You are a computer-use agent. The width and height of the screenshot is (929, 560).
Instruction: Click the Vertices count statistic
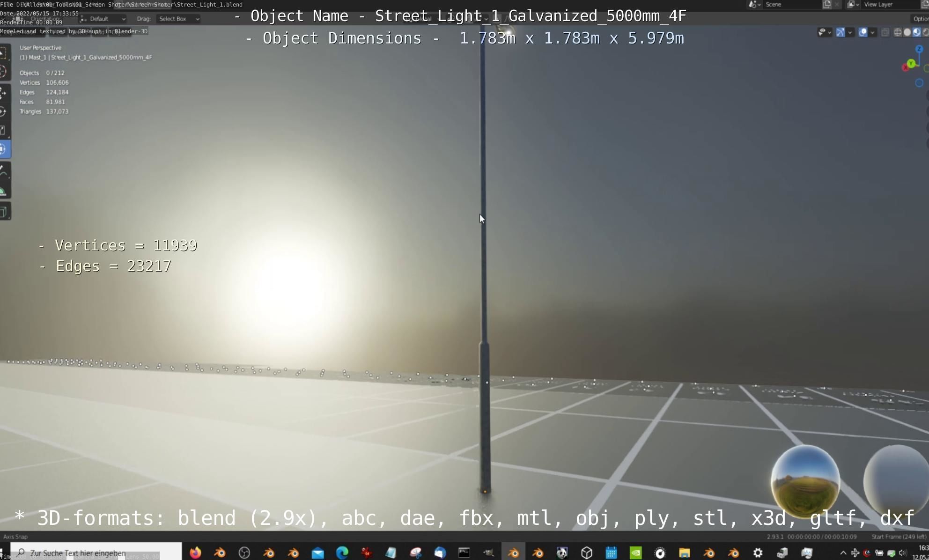click(44, 83)
